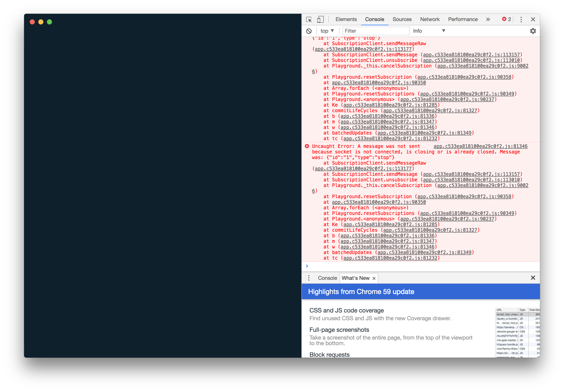Switch to the Sources tab
The width and height of the screenshot is (564, 392).
pos(402,19)
